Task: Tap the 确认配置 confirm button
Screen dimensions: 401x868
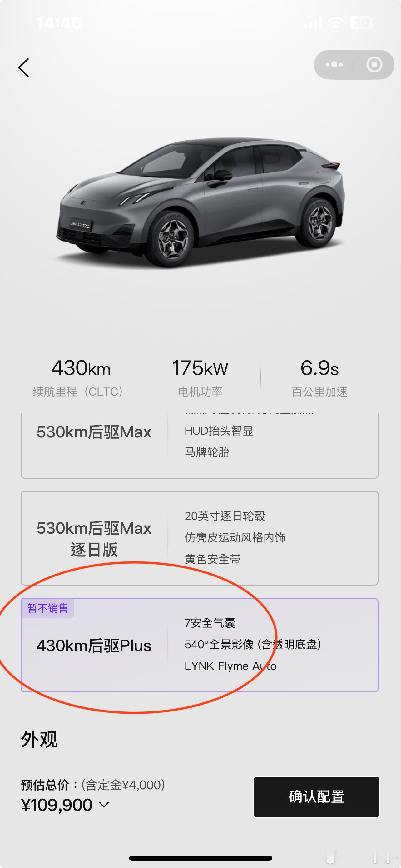Action: pyautogui.click(x=316, y=797)
